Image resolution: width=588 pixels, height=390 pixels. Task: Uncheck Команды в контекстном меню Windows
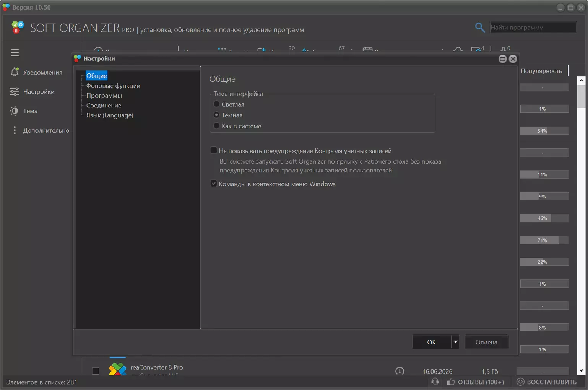pyautogui.click(x=214, y=184)
